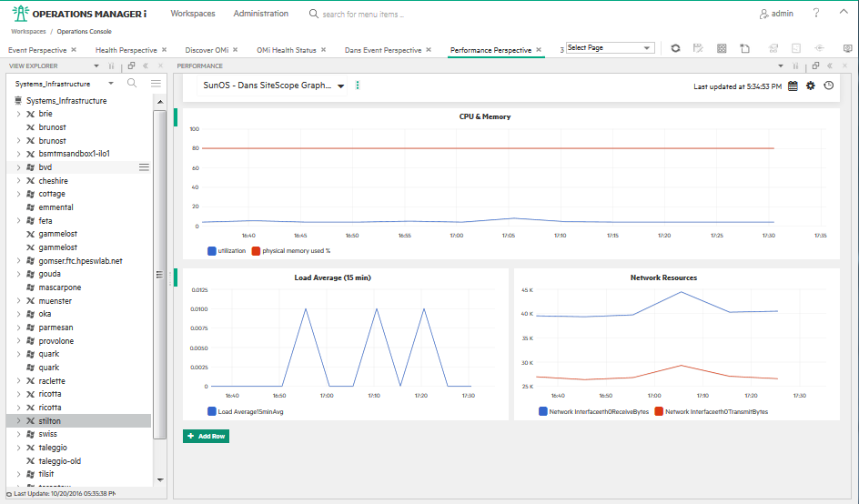859x504 pixels.
Task: Toggle the physical memory used % series
Action: (x=291, y=251)
